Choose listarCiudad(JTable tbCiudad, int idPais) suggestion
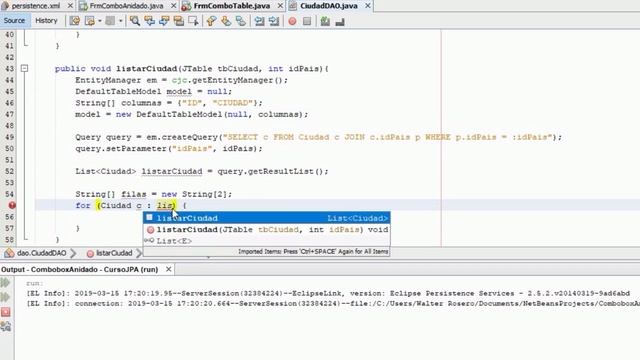Image resolution: width=640 pixels, height=360 pixels. pyautogui.click(x=267, y=229)
